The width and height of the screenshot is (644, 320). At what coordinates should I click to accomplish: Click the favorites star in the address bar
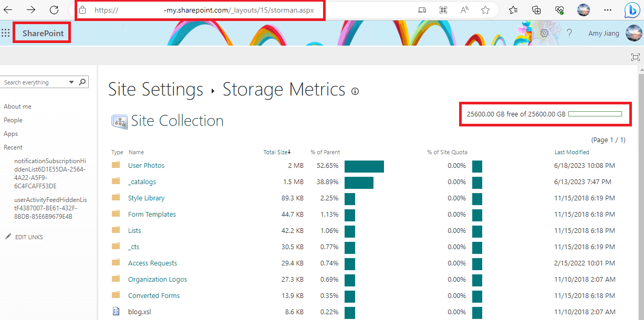[x=485, y=9]
